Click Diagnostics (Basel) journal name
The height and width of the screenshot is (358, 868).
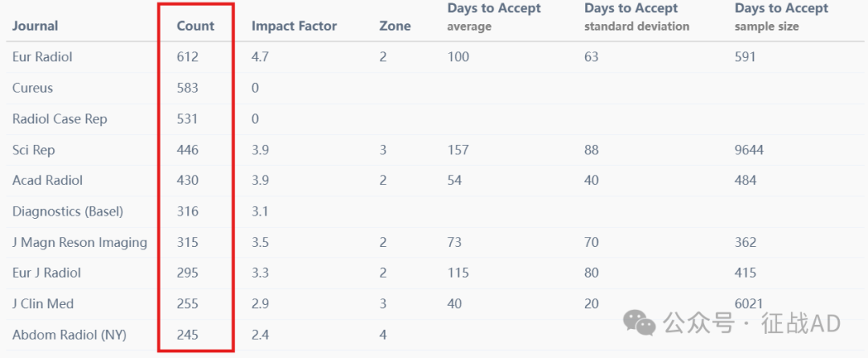click(x=68, y=212)
